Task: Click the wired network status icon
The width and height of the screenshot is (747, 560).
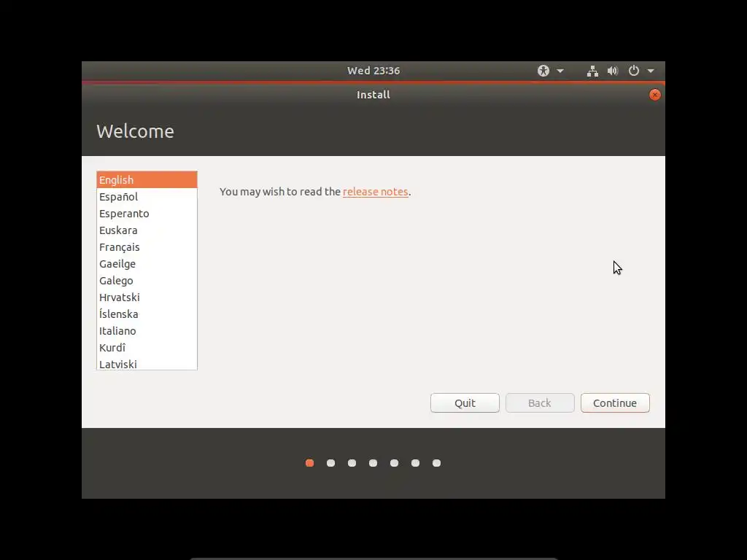Action: coord(592,71)
